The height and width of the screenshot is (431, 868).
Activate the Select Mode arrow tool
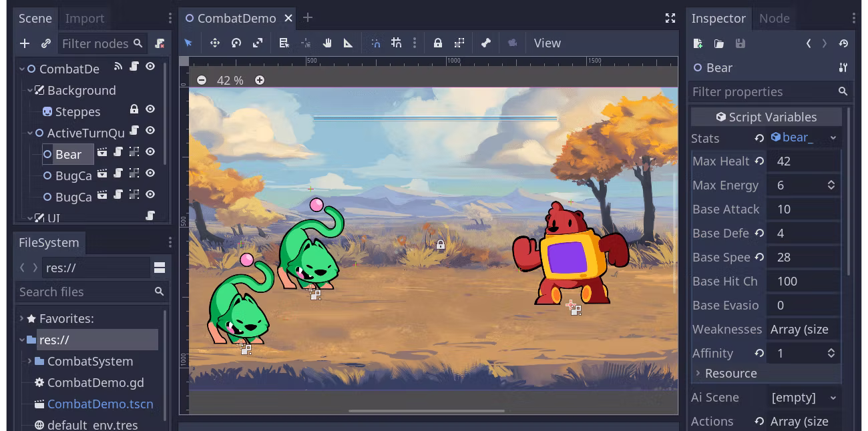(188, 43)
